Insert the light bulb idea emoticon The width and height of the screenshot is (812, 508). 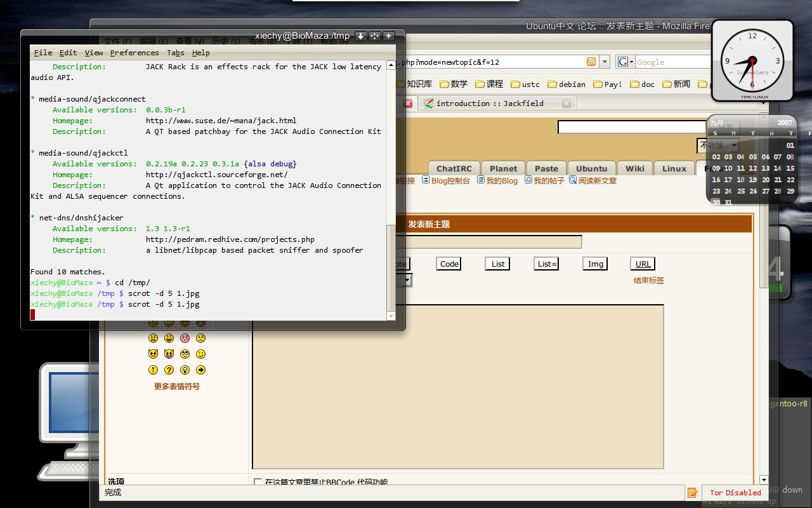185,370
